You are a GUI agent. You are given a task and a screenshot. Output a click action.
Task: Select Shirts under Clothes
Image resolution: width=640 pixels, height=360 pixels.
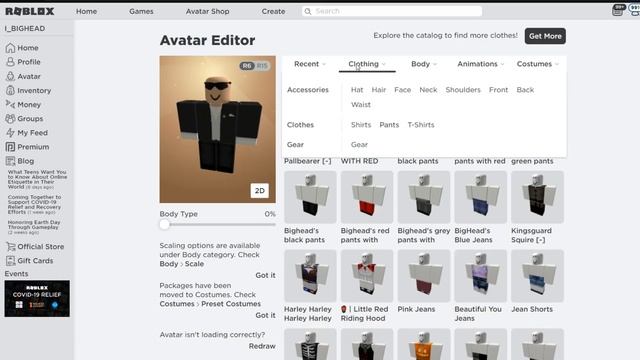[x=361, y=125]
